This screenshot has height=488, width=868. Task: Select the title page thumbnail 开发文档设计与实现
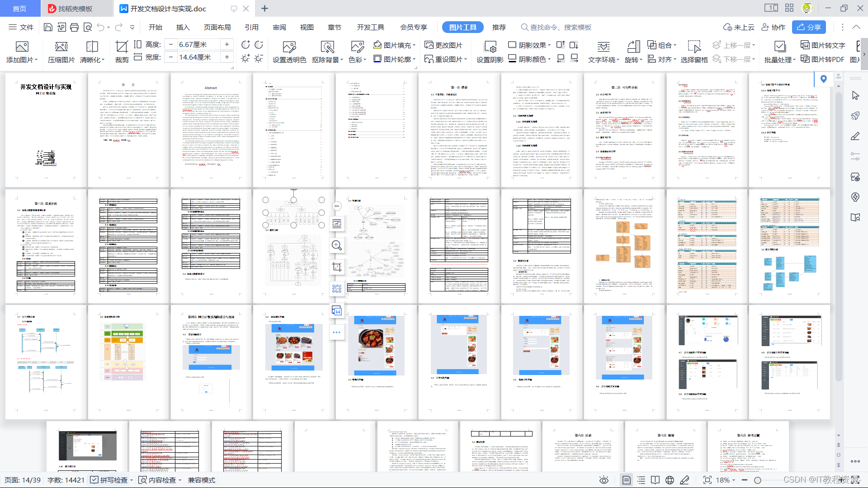[46, 130]
